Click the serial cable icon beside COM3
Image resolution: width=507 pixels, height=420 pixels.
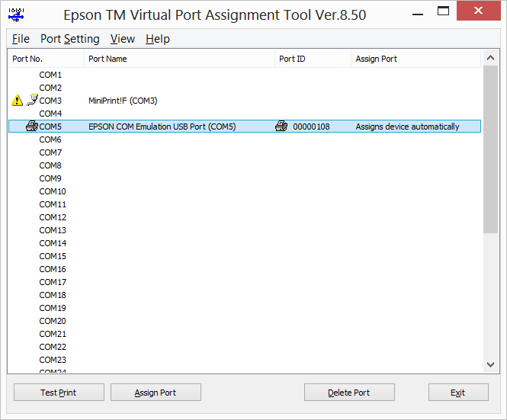click(x=32, y=100)
